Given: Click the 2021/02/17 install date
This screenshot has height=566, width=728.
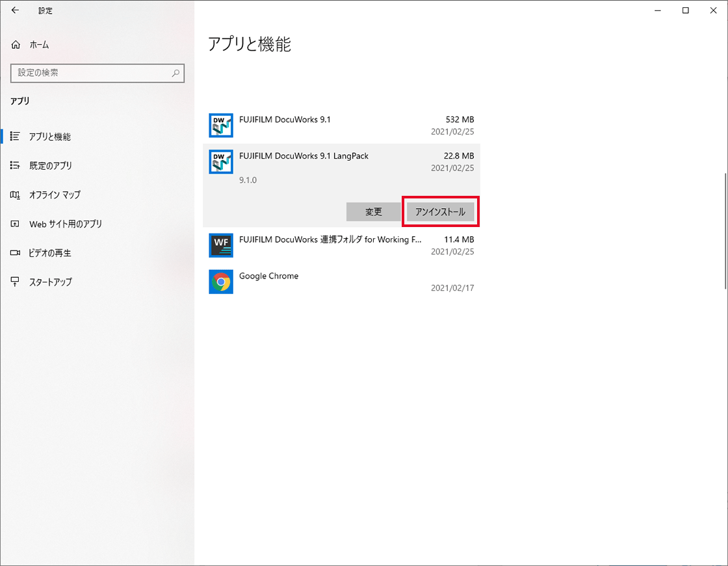Looking at the screenshot, I should coord(452,288).
